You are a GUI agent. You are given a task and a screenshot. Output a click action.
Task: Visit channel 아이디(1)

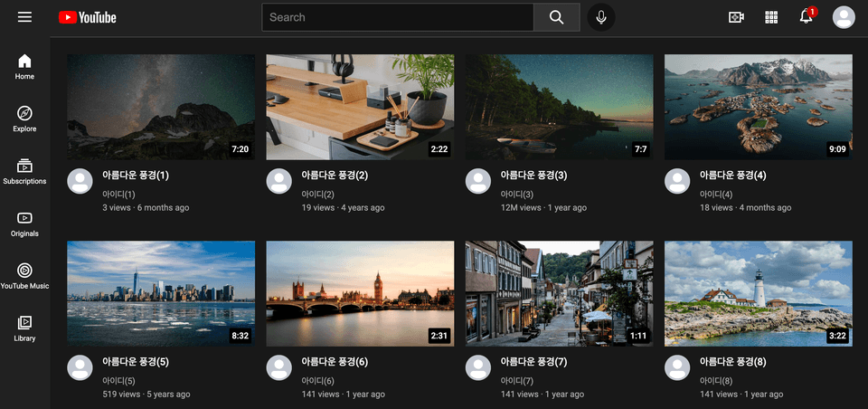[118, 195]
